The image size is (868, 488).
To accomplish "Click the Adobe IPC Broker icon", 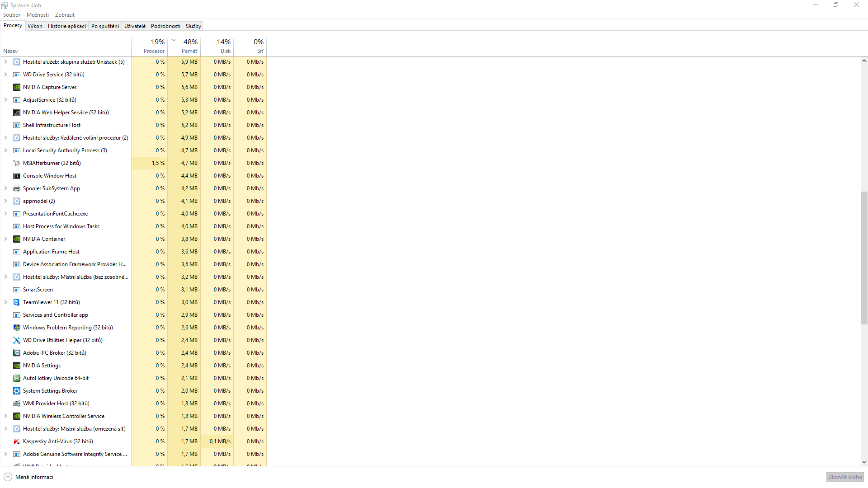I will 17,353.
